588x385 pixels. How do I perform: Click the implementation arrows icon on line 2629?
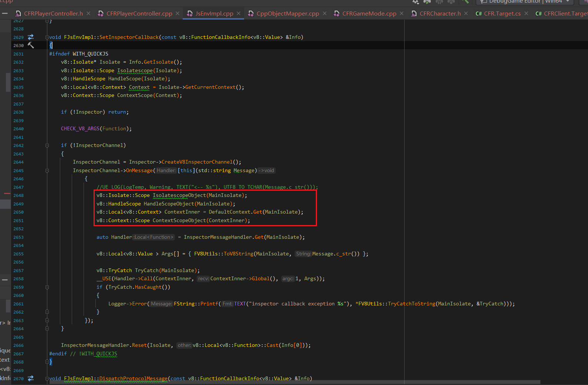pos(31,37)
